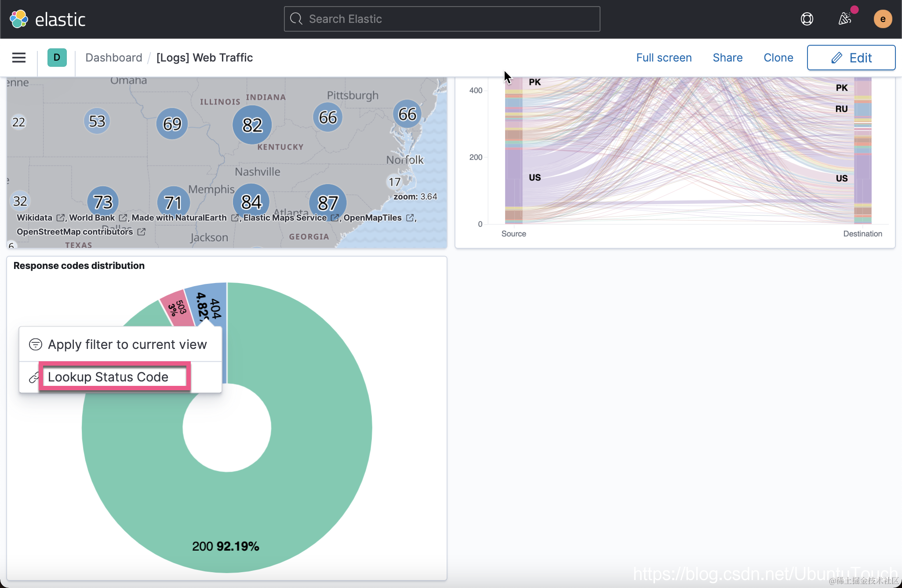Click the Wikidata external link icon
Image resolution: width=902 pixels, height=588 pixels.
60,218
